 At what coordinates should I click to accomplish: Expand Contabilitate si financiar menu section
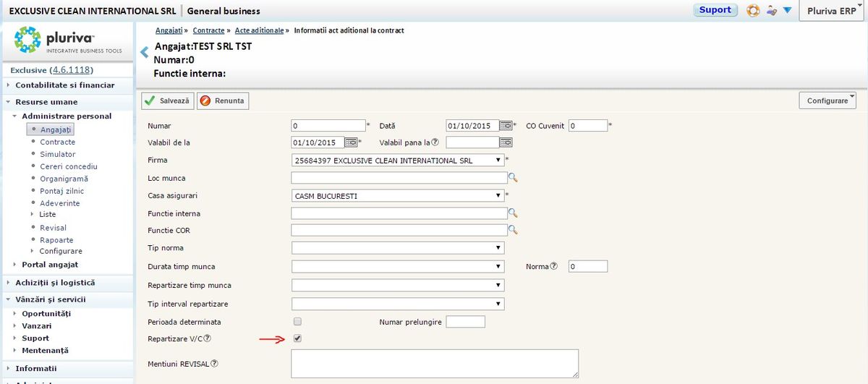65,85
